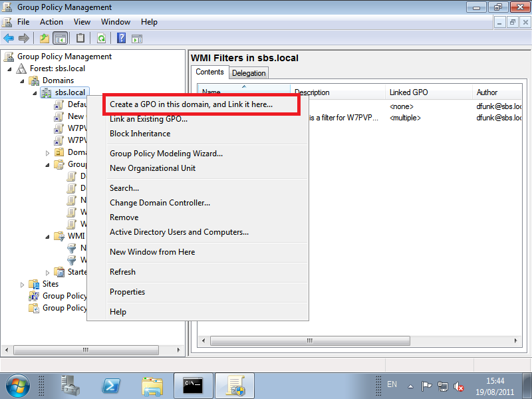The height and width of the screenshot is (399, 532).
Task: Open Windows PowerShell from the taskbar
Action: click(x=110, y=385)
